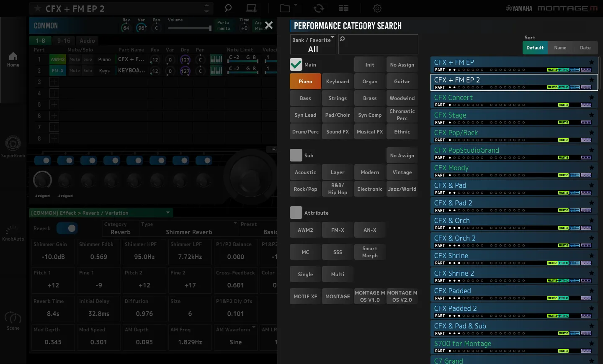Enable the Attribute filter checkbox
Image resolution: width=603 pixels, height=364 pixels.
click(296, 213)
